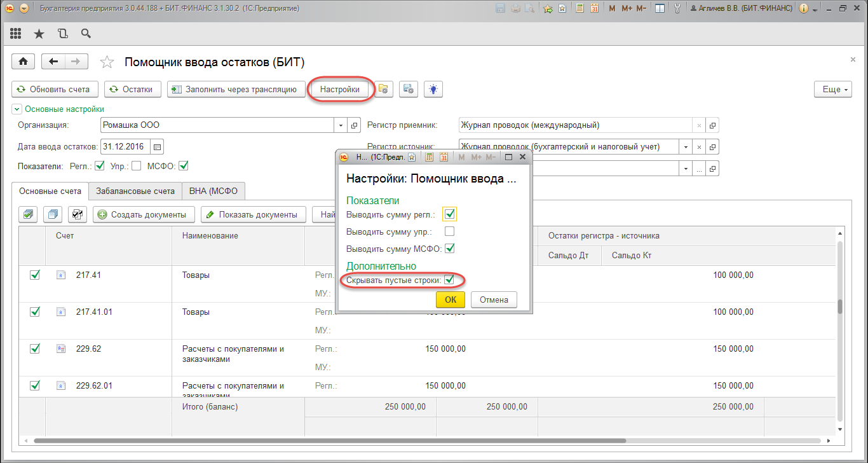868x463 pixels.
Task: Uncheck the row checkbox for account 217.41
Action: pyautogui.click(x=35, y=275)
